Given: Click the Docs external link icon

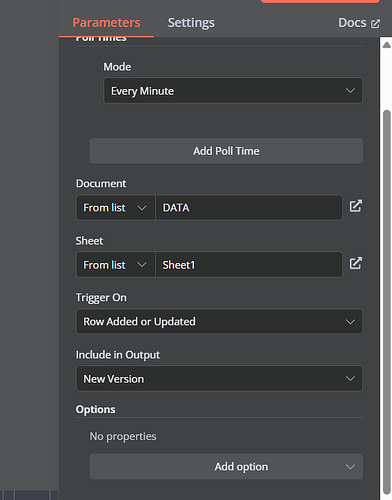Looking at the screenshot, I should point(375,24).
